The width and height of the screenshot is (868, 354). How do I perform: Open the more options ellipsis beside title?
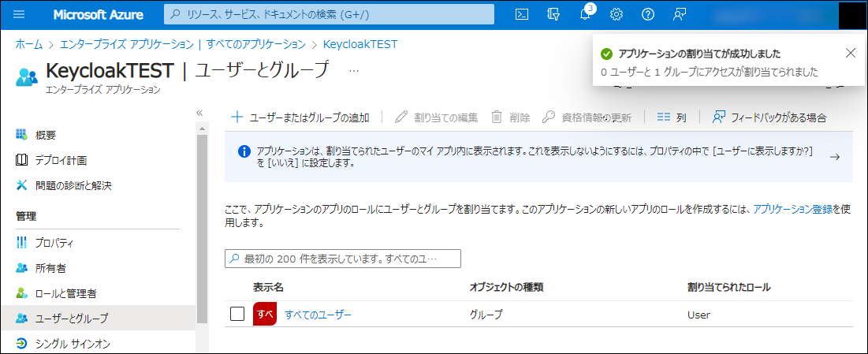pyautogui.click(x=353, y=71)
